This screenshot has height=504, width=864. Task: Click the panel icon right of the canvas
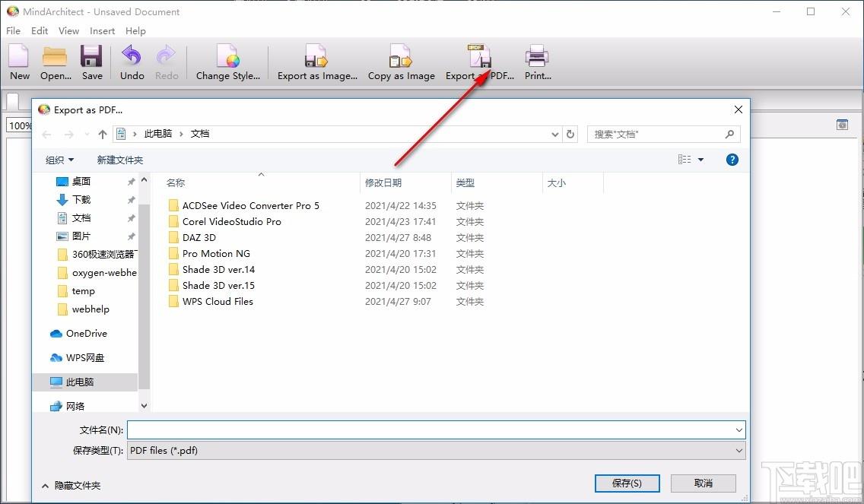[x=842, y=125]
